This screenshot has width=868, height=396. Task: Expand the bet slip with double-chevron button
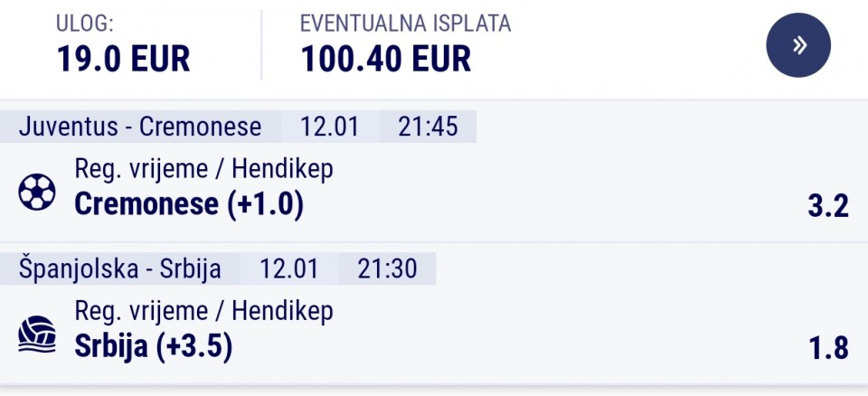(x=798, y=45)
